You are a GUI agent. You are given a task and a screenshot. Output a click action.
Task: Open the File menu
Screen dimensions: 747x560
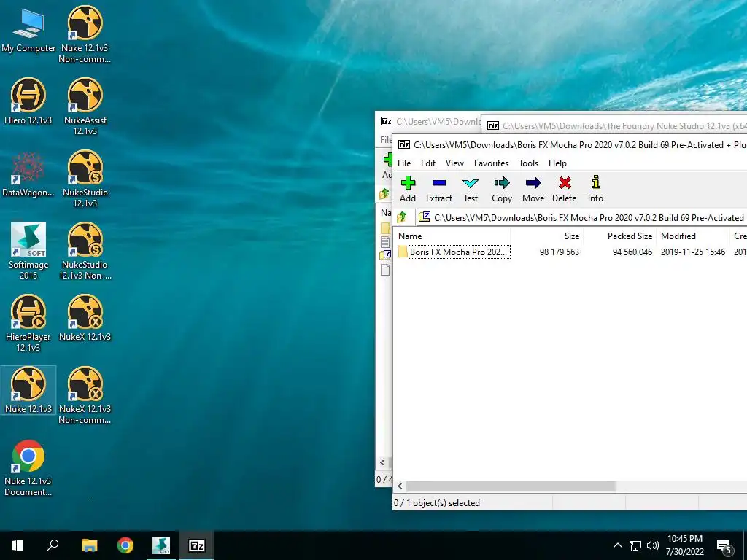pos(404,163)
